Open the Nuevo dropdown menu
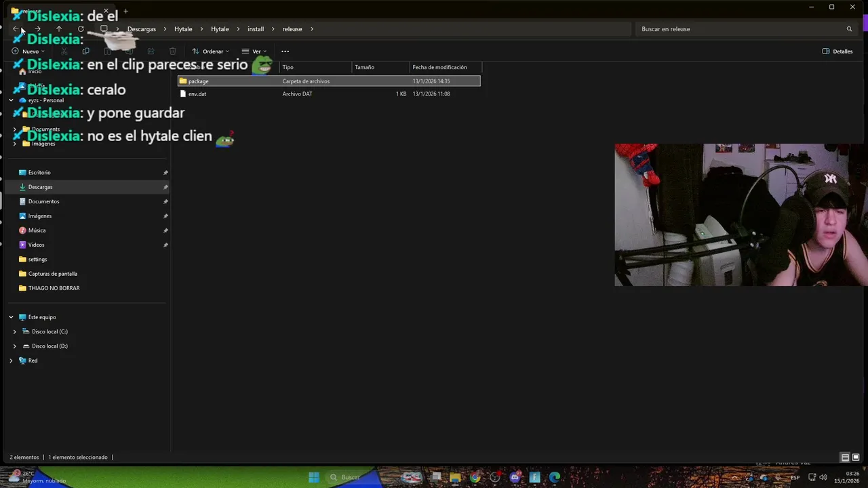868x488 pixels. 28,52
